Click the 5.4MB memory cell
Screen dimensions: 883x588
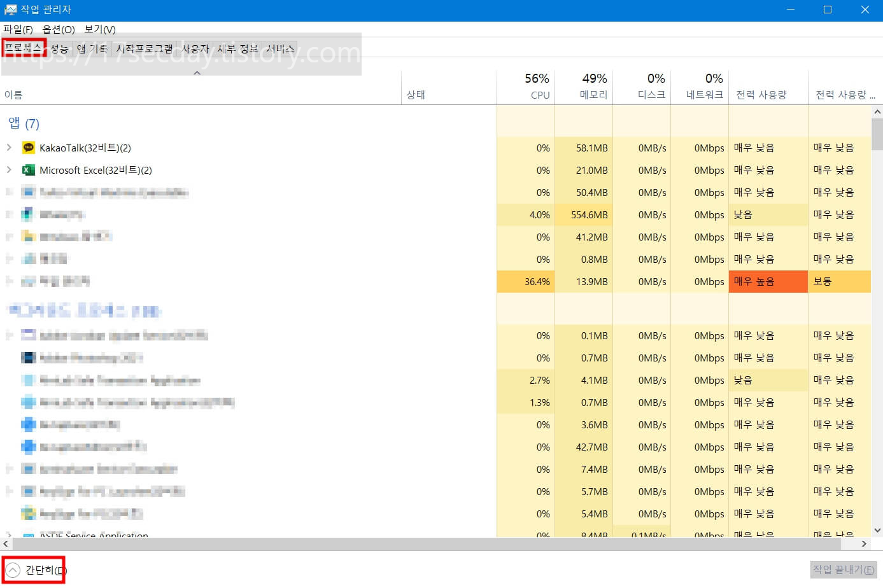pyautogui.click(x=584, y=514)
